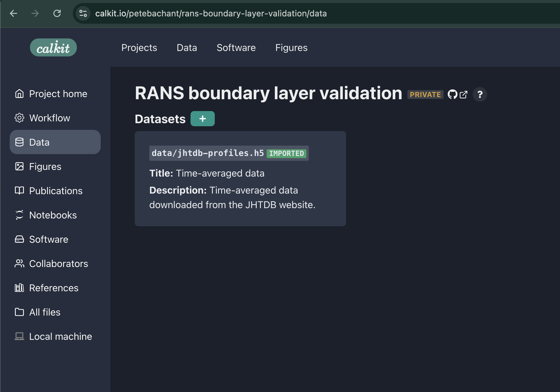This screenshot has width=560, height=392.
Task: Open All files in sidebar
Action: pyautogui.click(x=55, y=312)
